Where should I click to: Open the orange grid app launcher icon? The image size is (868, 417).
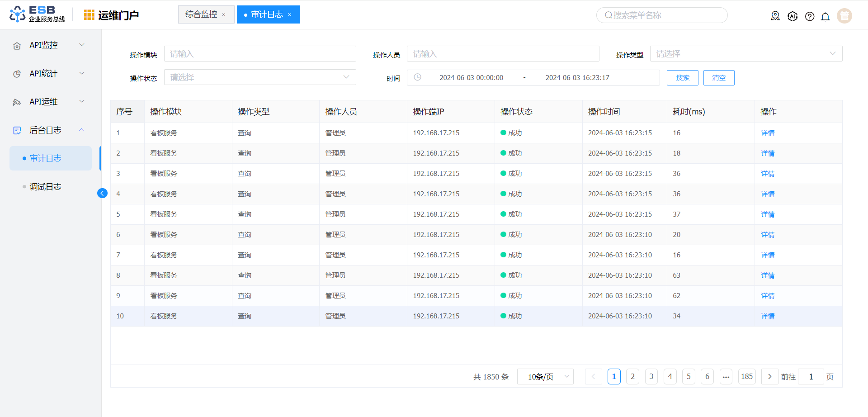tap(89, 15)
